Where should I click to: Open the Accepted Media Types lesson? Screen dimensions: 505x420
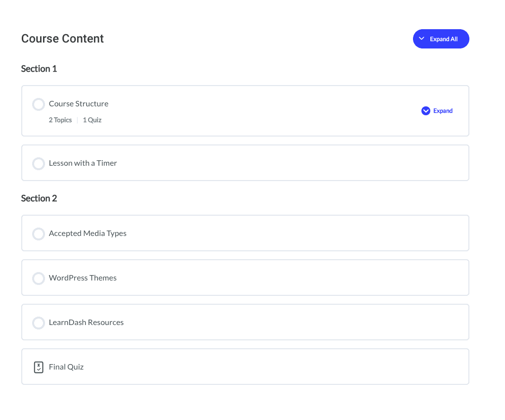88,233
